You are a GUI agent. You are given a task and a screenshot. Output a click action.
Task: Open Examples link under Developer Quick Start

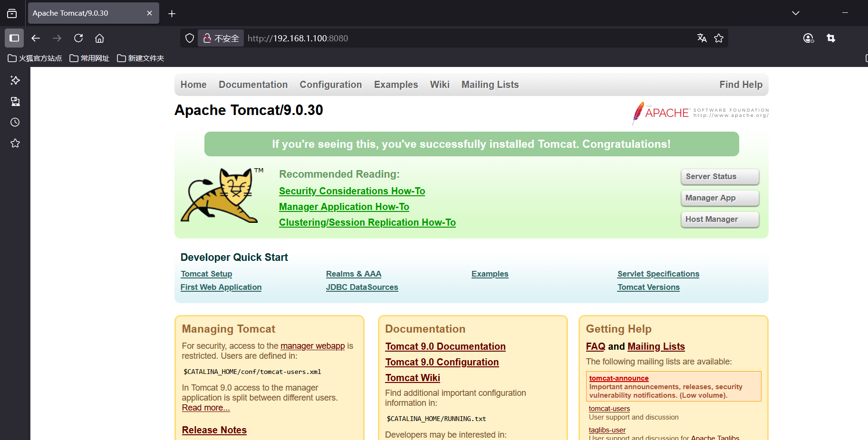[x=490, y=274]
